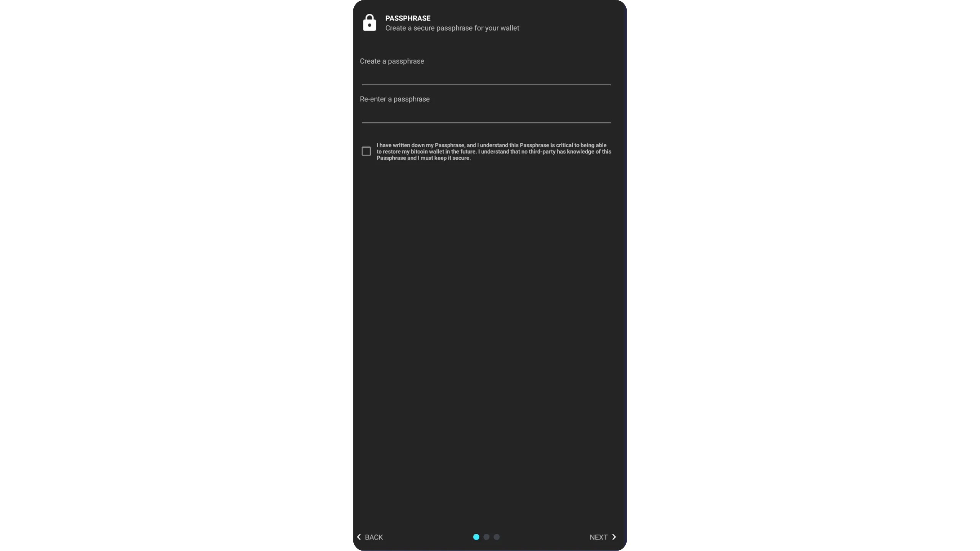The height and width of the screenshot is (551, 980).
Task: Click the "to restore my bitcoin wallet" text line
Action: (494, 152)
